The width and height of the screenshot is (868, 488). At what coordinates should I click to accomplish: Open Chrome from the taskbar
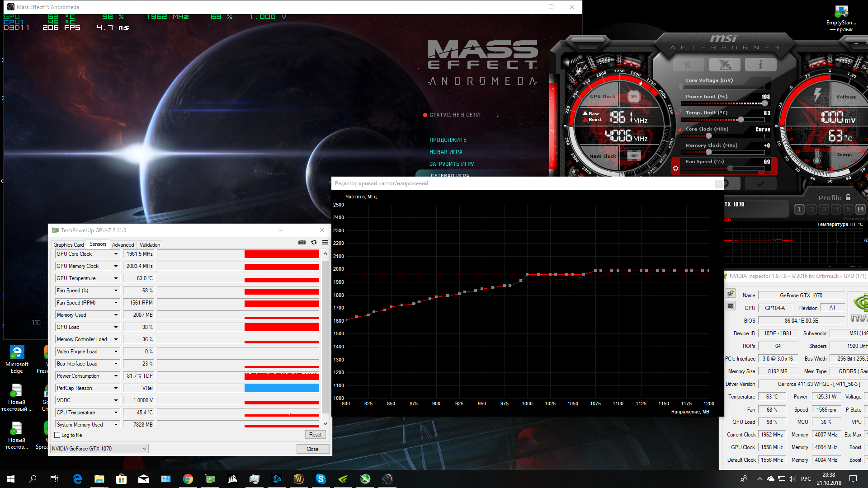tap(188, 479)
